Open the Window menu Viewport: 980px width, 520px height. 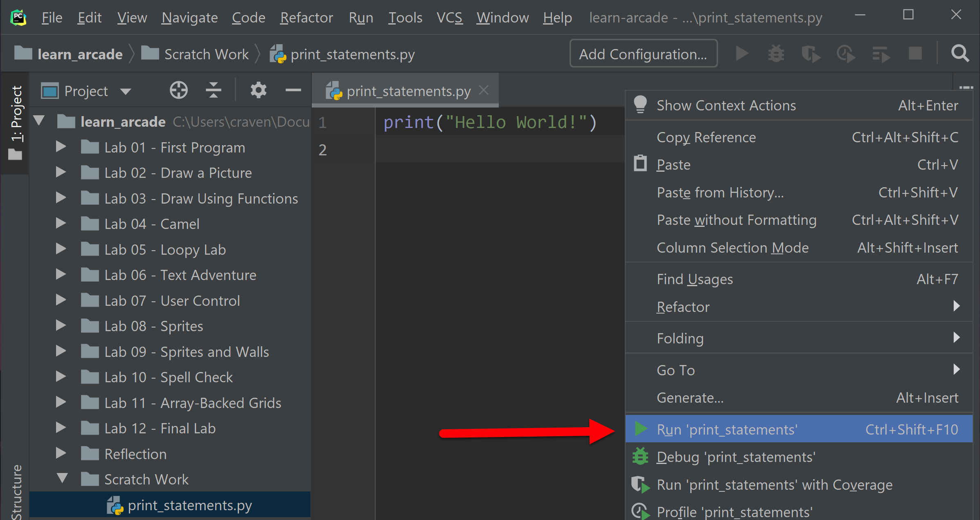[x=502, y=18]
